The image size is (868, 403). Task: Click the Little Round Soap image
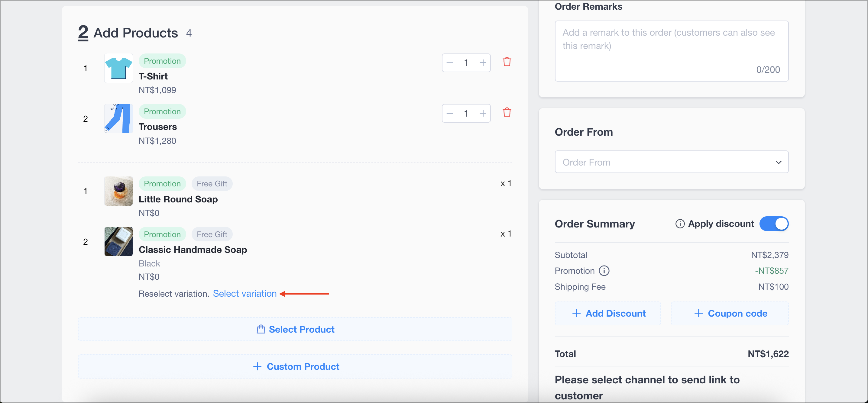coord(118,191)
